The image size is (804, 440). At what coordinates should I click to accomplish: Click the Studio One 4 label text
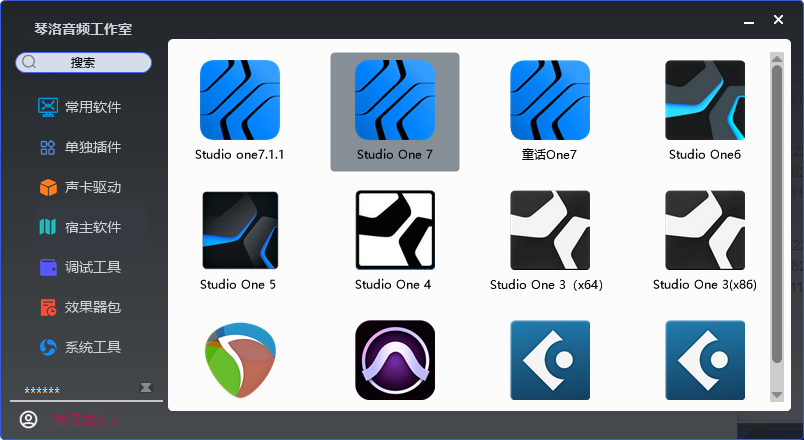pos(393,285)
